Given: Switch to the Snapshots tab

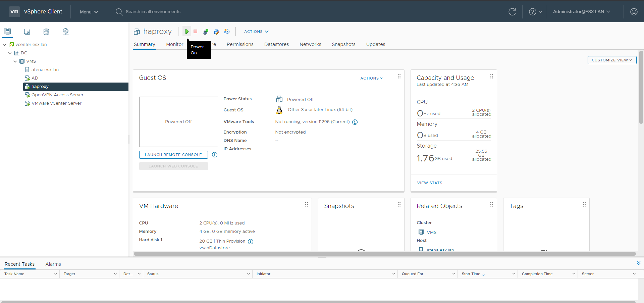Looking at the screenshot, I should [343, 44].
